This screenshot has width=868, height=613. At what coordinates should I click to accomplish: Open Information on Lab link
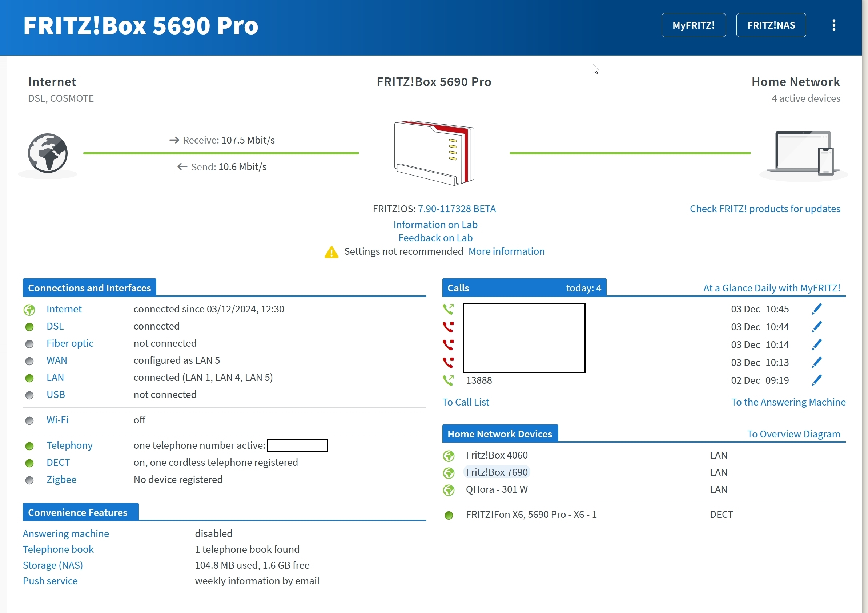tap(435, 225)
